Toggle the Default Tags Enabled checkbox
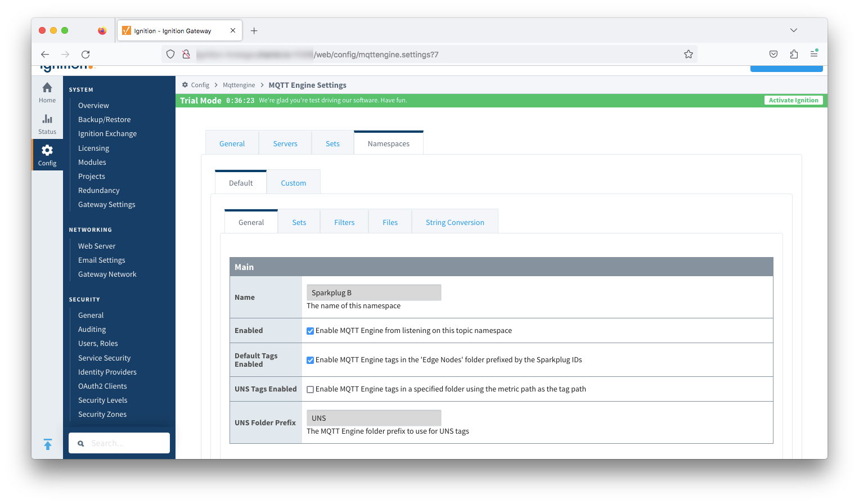This screenshot has height=504, width=859. [310, 360]
